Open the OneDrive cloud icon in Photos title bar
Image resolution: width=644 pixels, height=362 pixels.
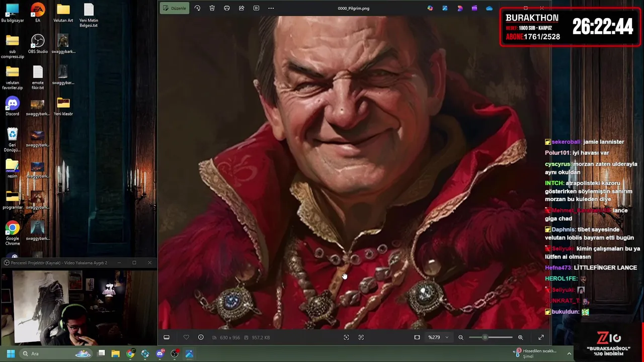coord(489,8)
